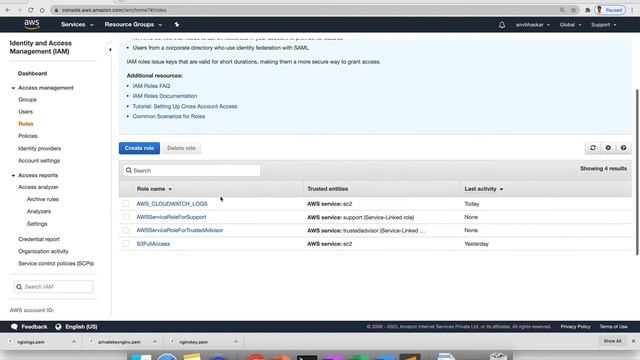This screenshot has width=640, height=360.
Task: Open Archive rules in sidebar
Action: click(42, 199)
